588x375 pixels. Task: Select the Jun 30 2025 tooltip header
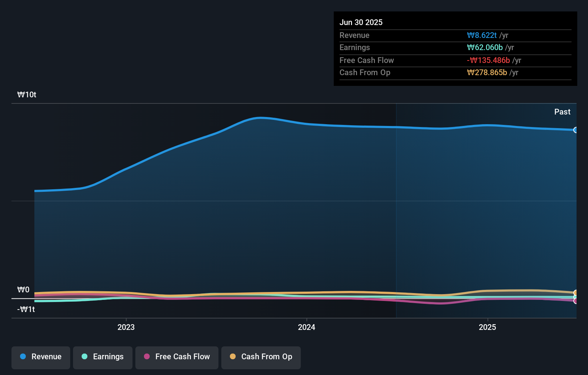361,22
